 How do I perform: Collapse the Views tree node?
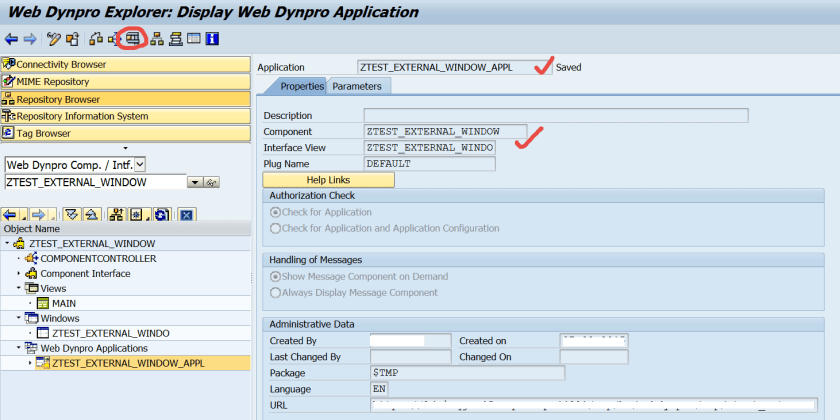tap(18, 288)
